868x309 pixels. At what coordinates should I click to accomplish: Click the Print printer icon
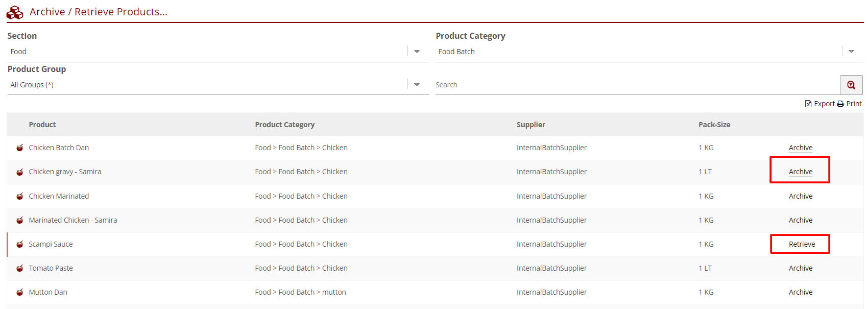tap(840, 104)
